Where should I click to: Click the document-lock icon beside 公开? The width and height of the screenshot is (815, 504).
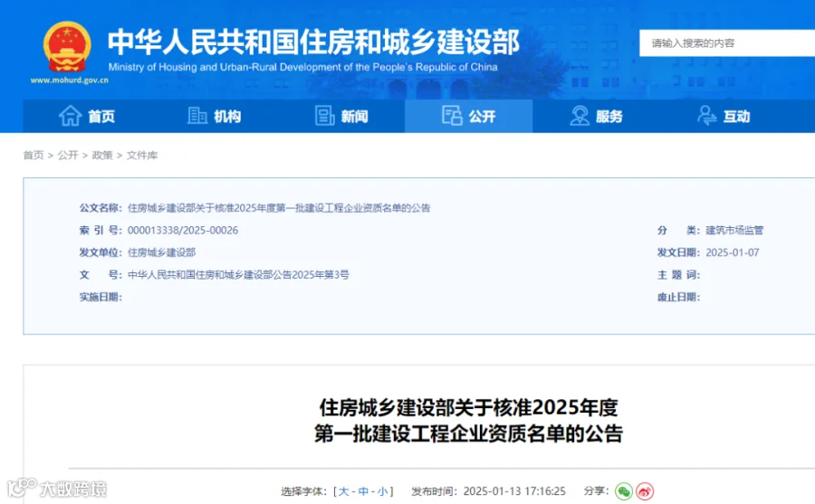[452, 115]
